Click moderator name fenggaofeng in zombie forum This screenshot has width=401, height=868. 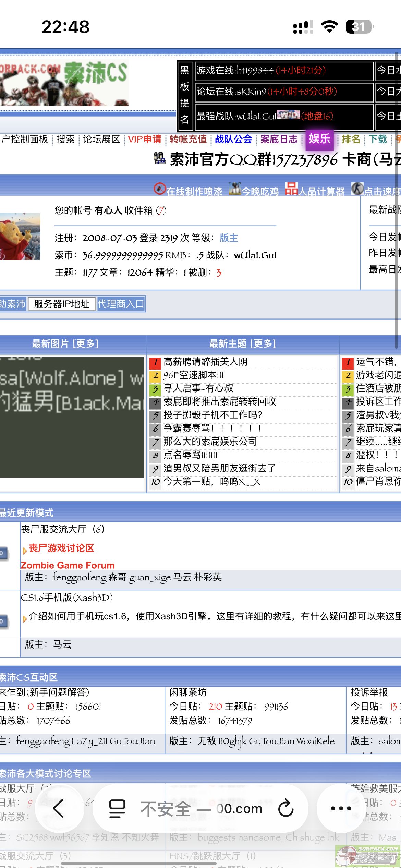tap(80, 577)
